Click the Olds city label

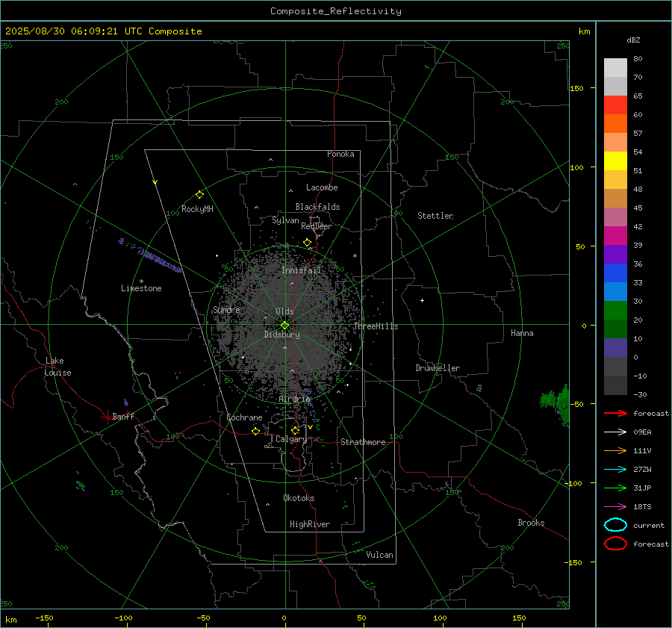click(x=284, y=311)
